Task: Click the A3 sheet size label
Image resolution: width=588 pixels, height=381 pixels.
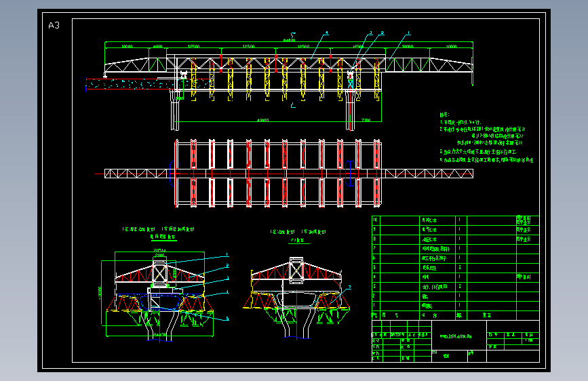Action: coord(54,26)
